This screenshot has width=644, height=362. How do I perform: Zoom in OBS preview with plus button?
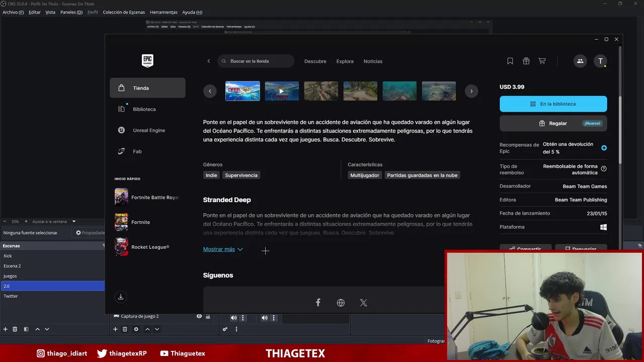pyautogui.click(x=26, y=221)
